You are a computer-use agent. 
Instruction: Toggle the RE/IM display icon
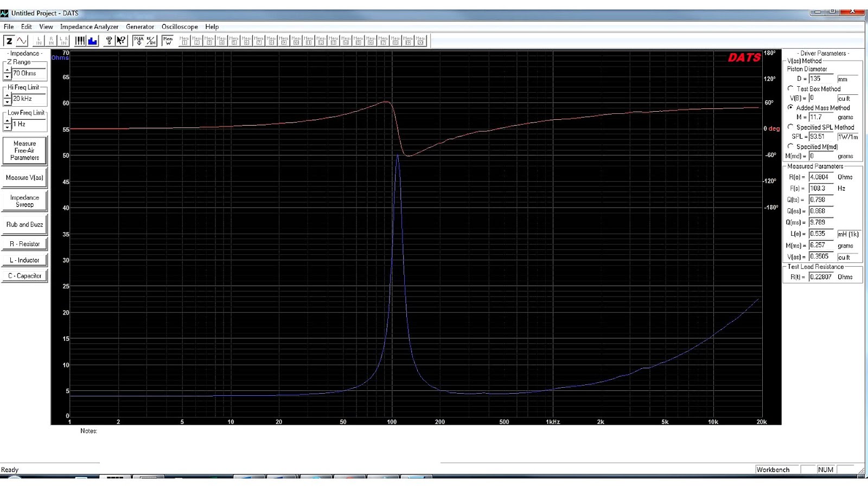pyautogui.click(x=151, y=41)
